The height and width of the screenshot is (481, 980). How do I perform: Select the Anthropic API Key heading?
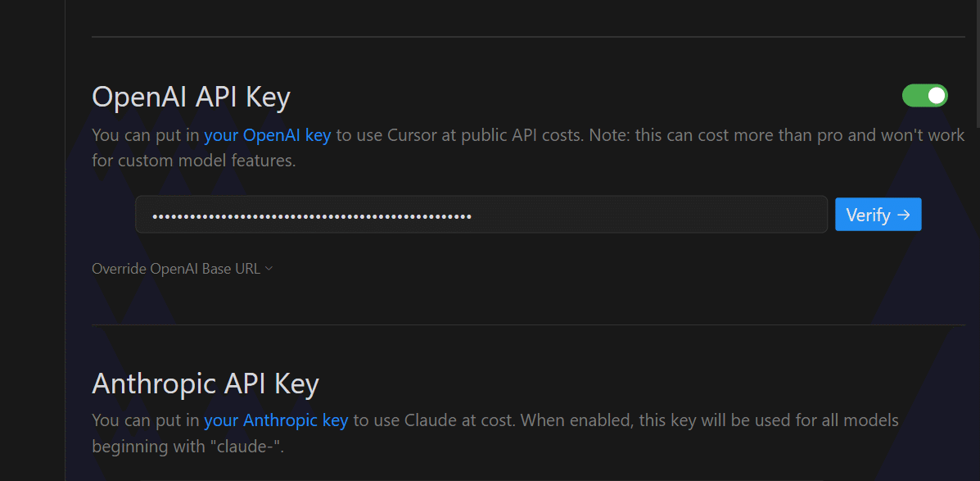pos(205,383)
